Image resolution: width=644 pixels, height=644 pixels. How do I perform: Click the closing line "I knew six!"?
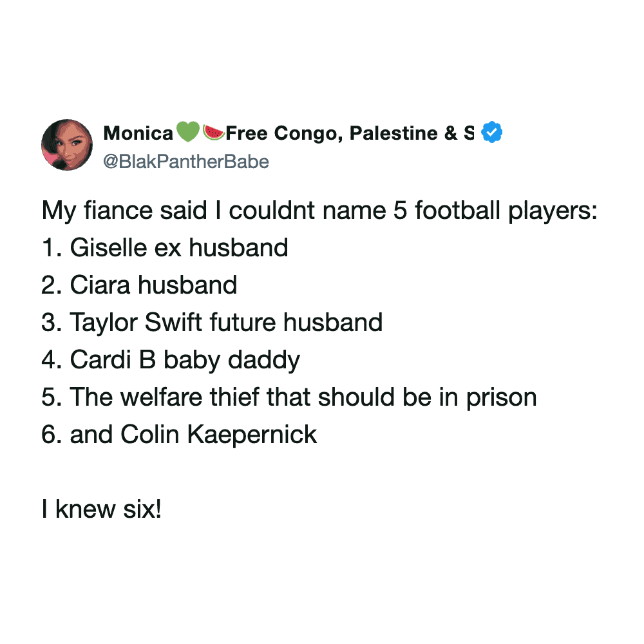click(101, 509)
